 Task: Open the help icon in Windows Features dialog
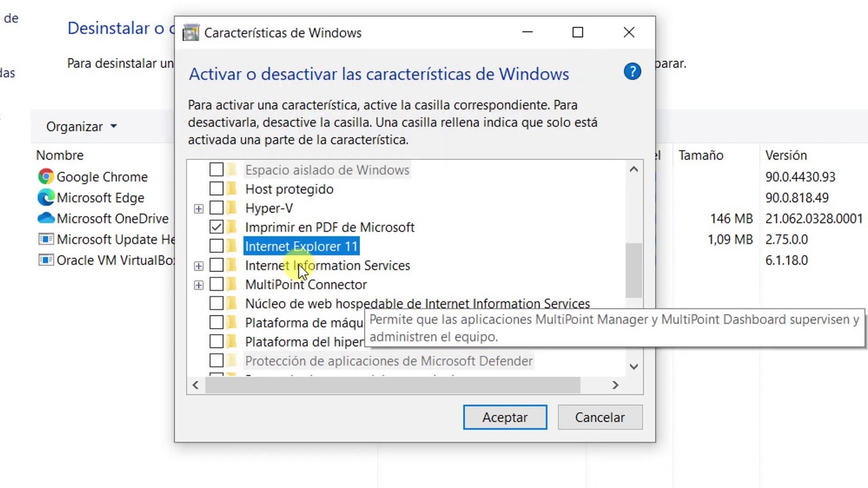(632, 72)
